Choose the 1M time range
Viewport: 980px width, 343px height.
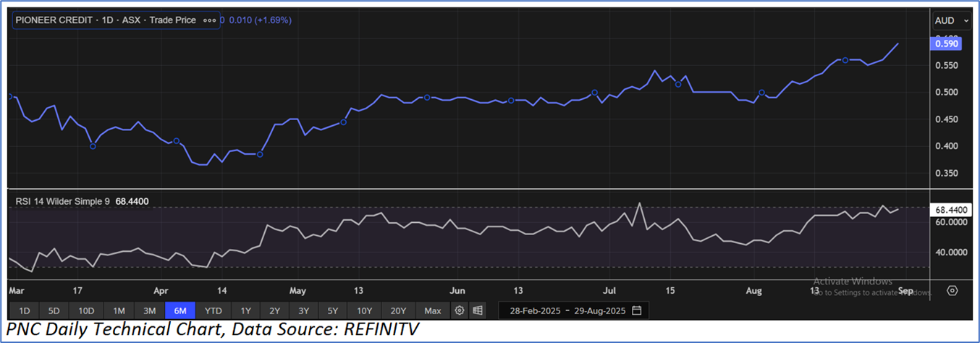pos(119,310)
